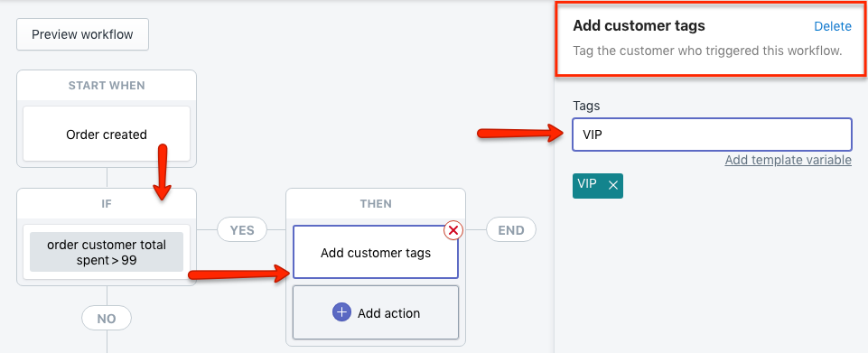This screenshot has width=868, height=353.
Task: Click the Tags field label
Action: [x=586, y=105]
